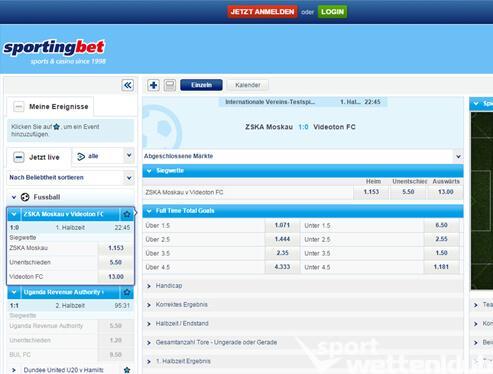Click the Fussball soccer ball icon

(25, 197)
